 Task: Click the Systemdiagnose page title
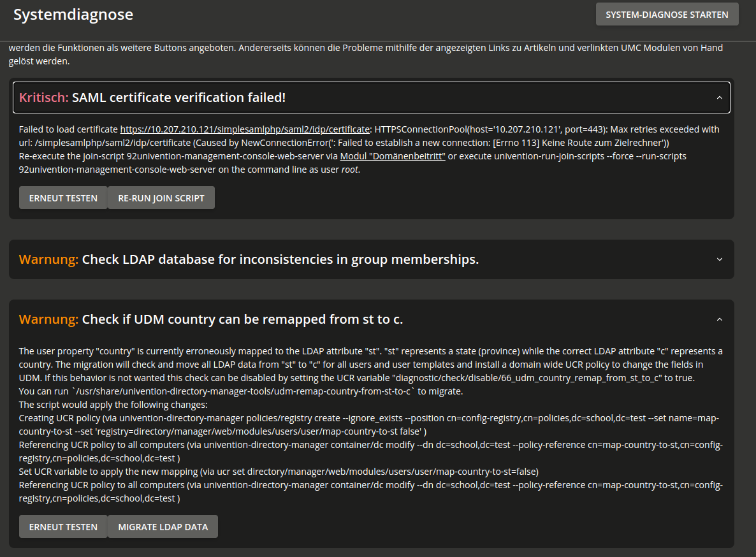(73, 15)
